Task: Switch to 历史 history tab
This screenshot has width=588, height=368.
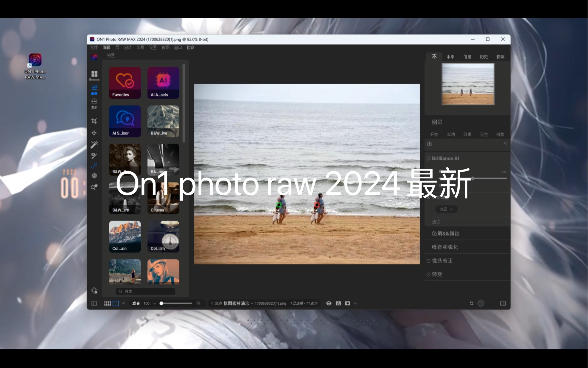Action: coord(484,57)
